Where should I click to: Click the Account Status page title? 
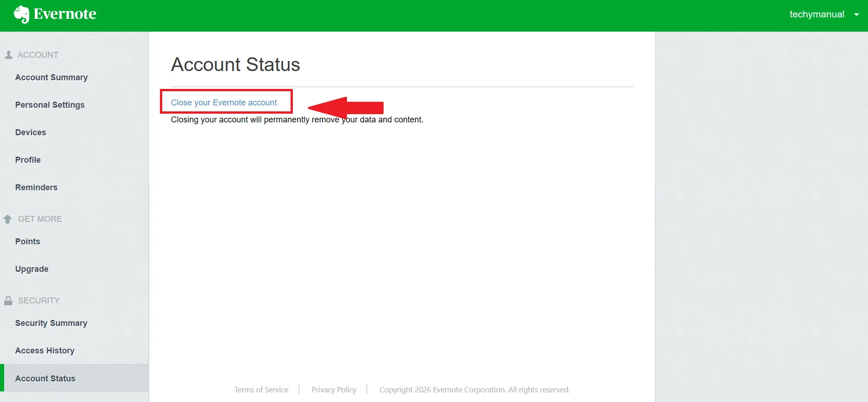pos(236,65)
